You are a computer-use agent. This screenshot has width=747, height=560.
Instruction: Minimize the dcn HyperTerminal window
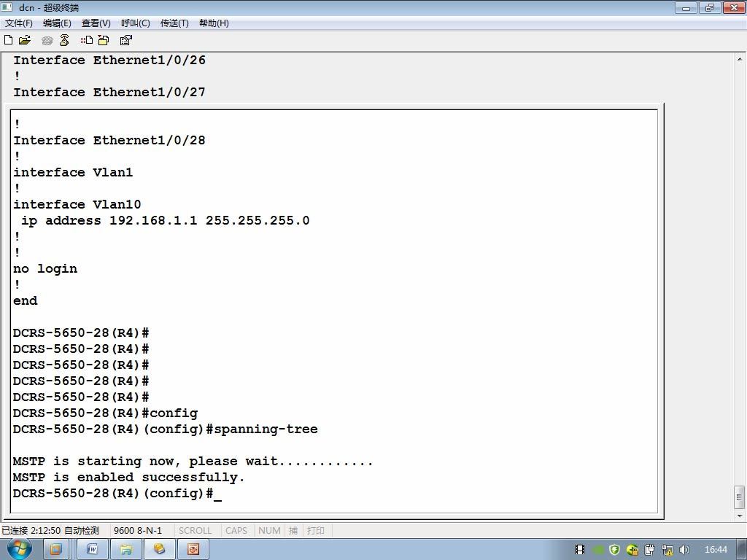tap(686, 7)
